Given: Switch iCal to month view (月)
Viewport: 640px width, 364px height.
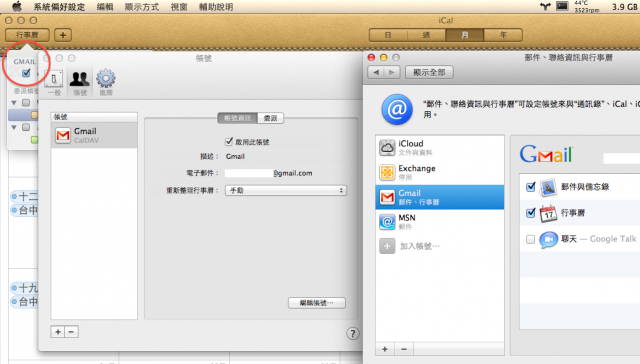Looking at the screenshot, I should click(464, 35).
